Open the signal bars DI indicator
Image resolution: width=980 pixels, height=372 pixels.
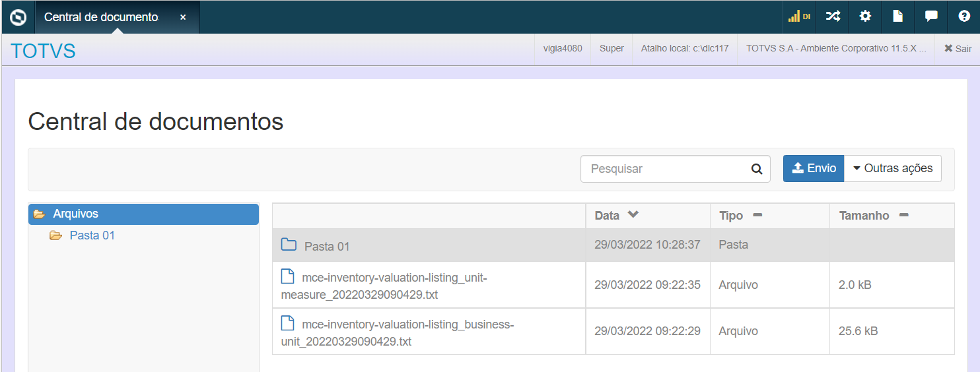[799, 16]
